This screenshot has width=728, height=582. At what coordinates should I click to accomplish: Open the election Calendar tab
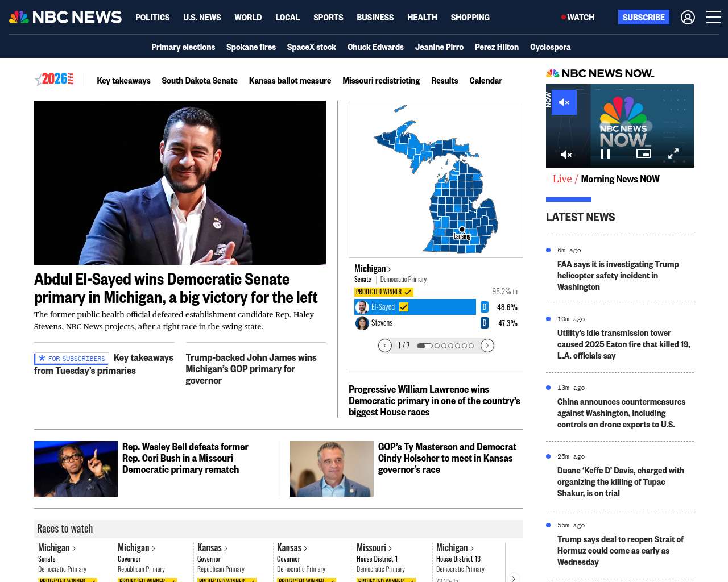(486, 81)
